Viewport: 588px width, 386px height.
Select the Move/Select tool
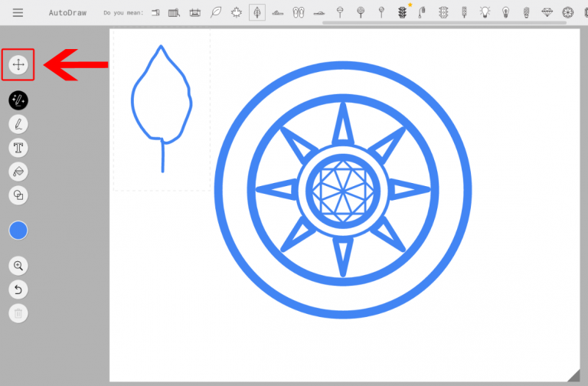(18, 65)
